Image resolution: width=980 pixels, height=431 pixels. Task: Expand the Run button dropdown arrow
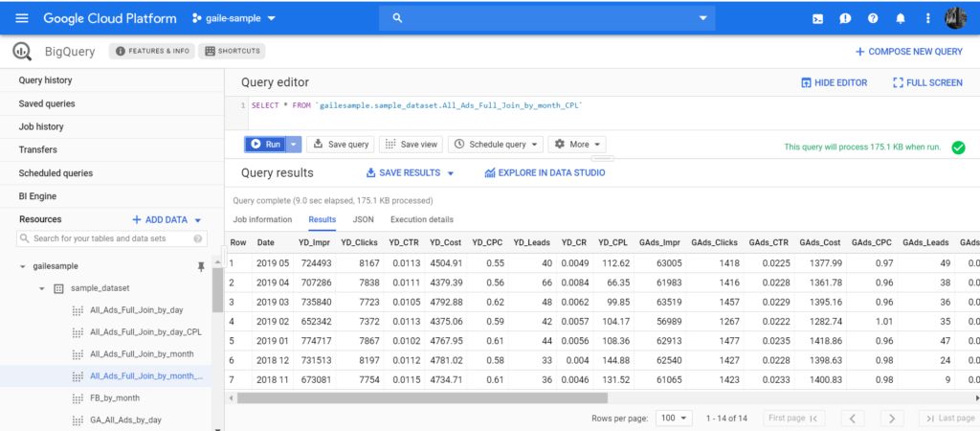coord(294,145)
